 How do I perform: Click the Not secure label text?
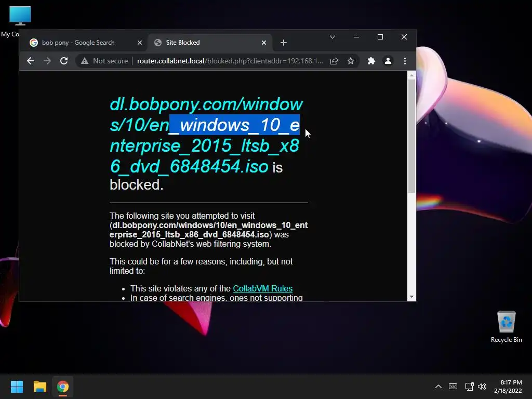(110, 61)
